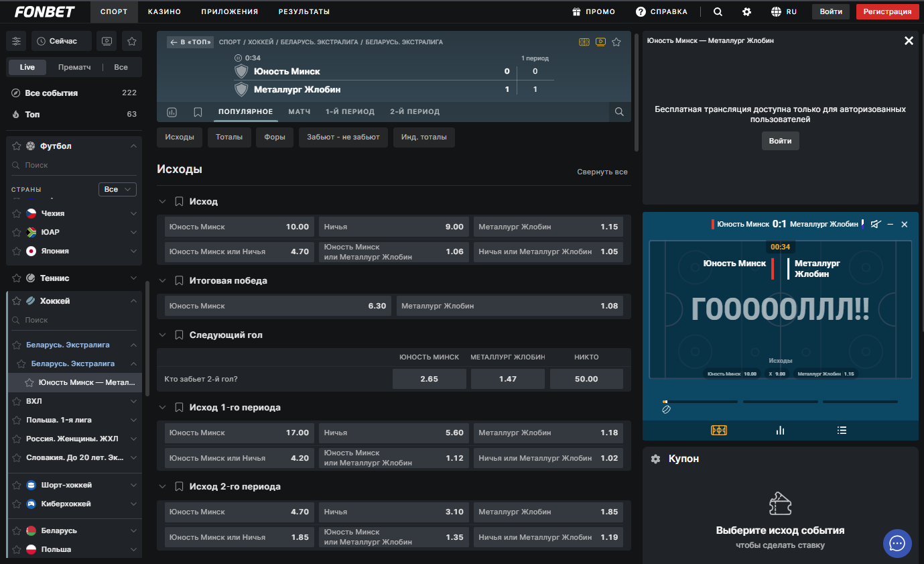Viewport: 924px width, 564px height.
Task: Collapse the Следующий гол market chevron
Action: [x=161, y=335]
